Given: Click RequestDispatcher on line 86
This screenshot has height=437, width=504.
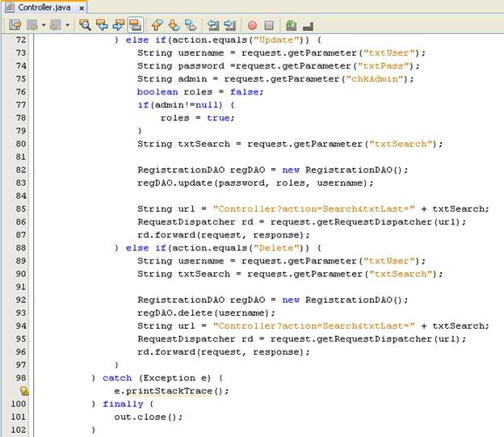Looking at the screenshot, I should [x=186, y=222].
